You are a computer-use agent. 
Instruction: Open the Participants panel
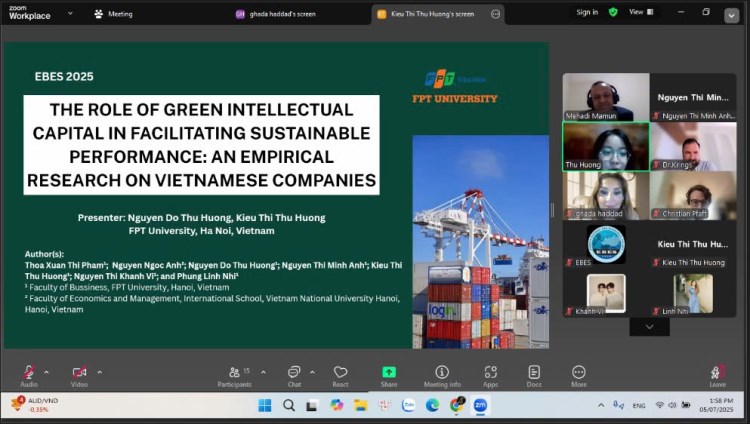pos(234,376)
